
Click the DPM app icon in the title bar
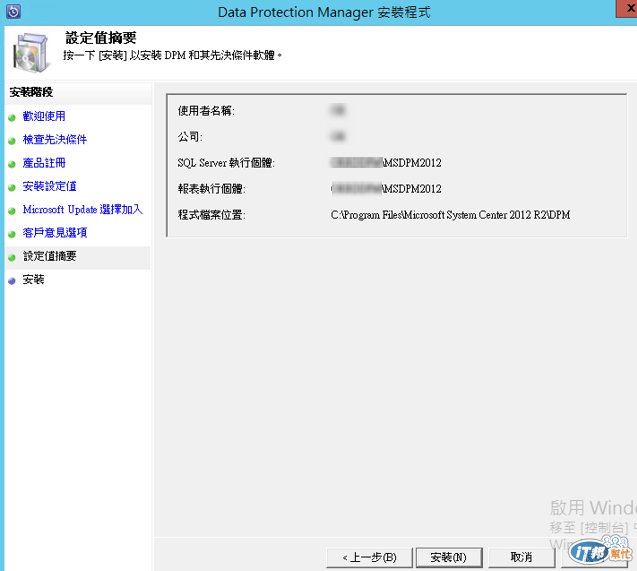13,11
